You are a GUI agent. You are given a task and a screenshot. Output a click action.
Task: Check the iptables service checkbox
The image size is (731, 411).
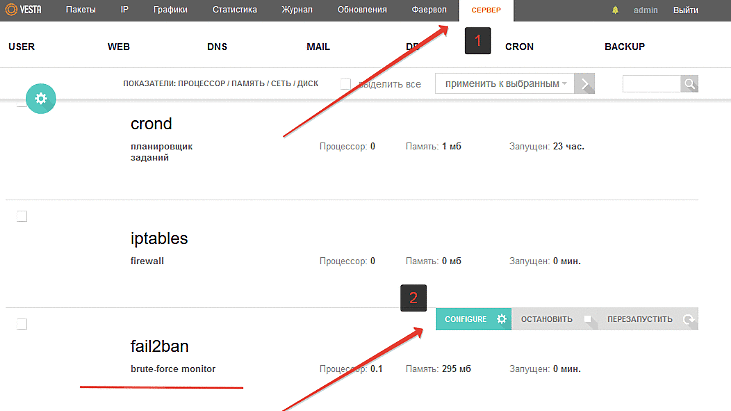click(22, 216)
